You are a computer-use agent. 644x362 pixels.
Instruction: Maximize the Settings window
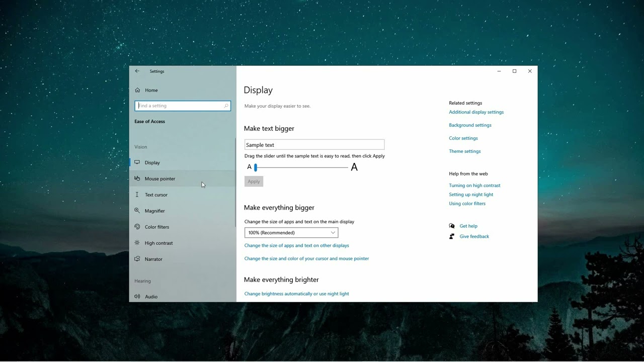coord(514,71)
